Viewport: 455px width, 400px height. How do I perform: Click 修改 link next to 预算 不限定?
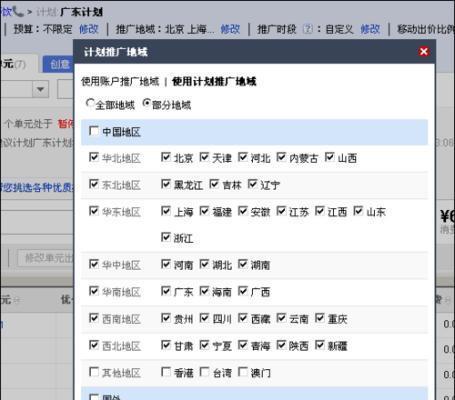click(x=89, y=29)
